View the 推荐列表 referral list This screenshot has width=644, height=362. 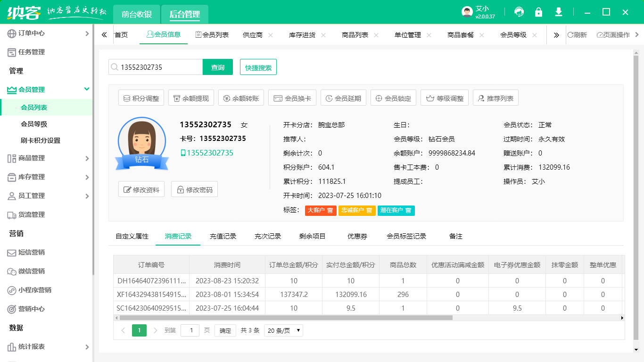(x=495, y=98)
